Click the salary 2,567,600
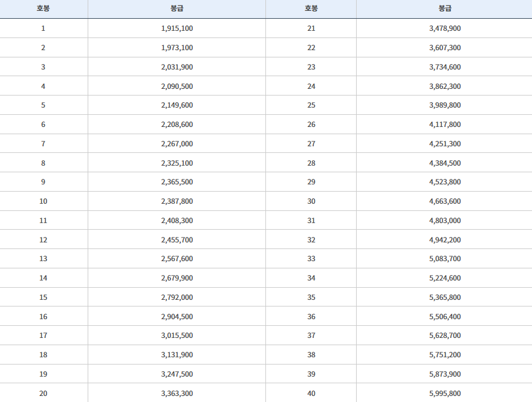Screen dimensions: 532x402 coord(177,259)
